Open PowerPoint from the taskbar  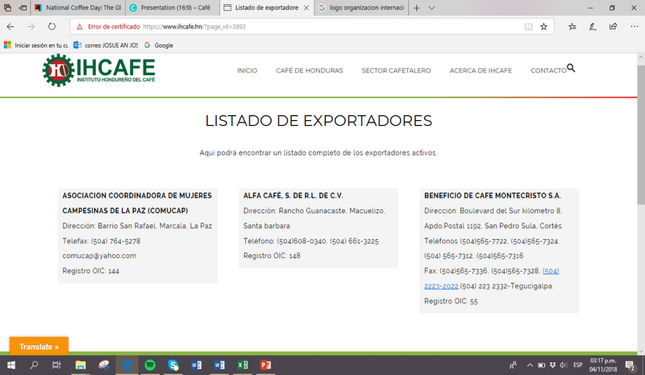265,365
